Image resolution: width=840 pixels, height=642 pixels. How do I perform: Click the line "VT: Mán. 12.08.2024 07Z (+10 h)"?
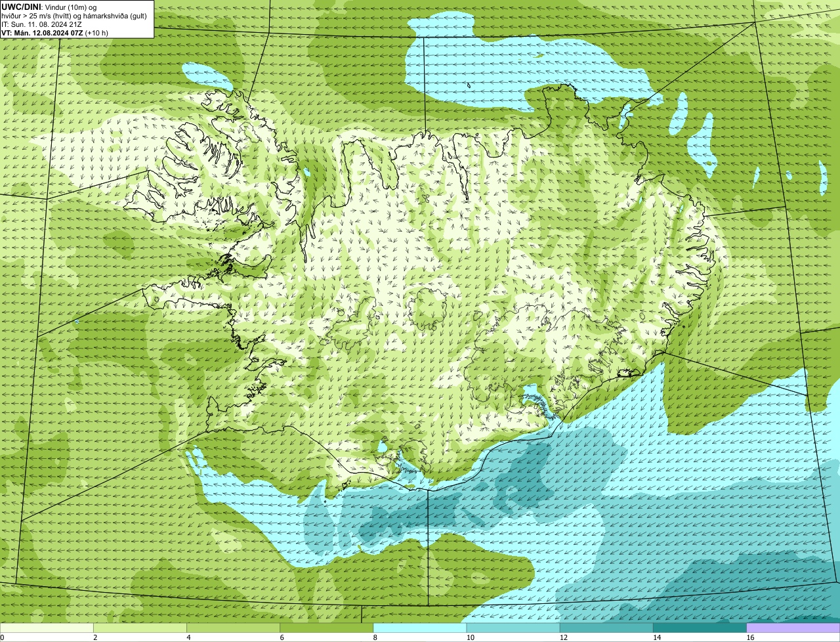point(54,33)
